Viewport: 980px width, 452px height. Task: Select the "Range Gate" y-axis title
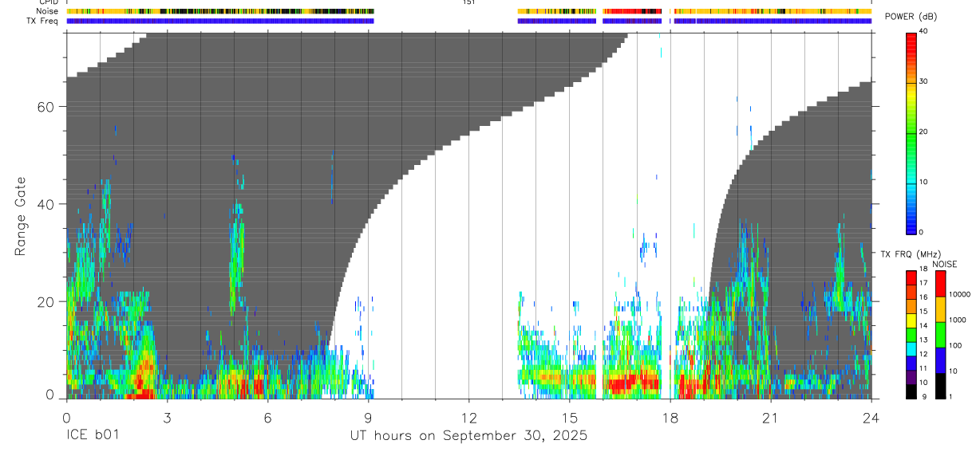[x=20, y=216]
